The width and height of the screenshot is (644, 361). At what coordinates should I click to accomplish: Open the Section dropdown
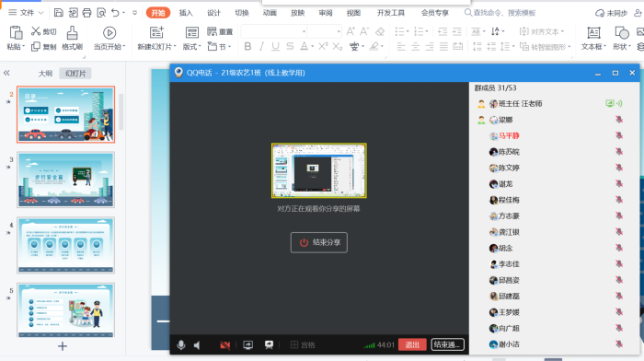219,46
